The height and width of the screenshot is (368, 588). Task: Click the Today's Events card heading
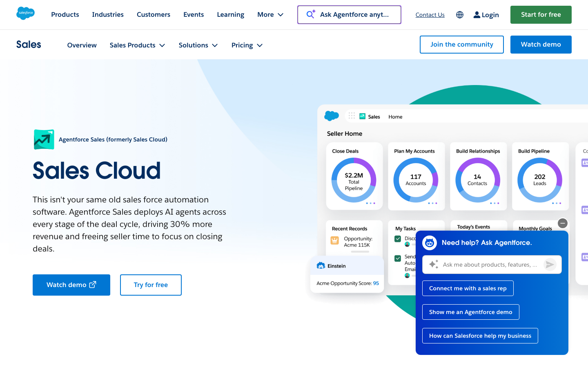pyautogui.click(x=474, y=227)
